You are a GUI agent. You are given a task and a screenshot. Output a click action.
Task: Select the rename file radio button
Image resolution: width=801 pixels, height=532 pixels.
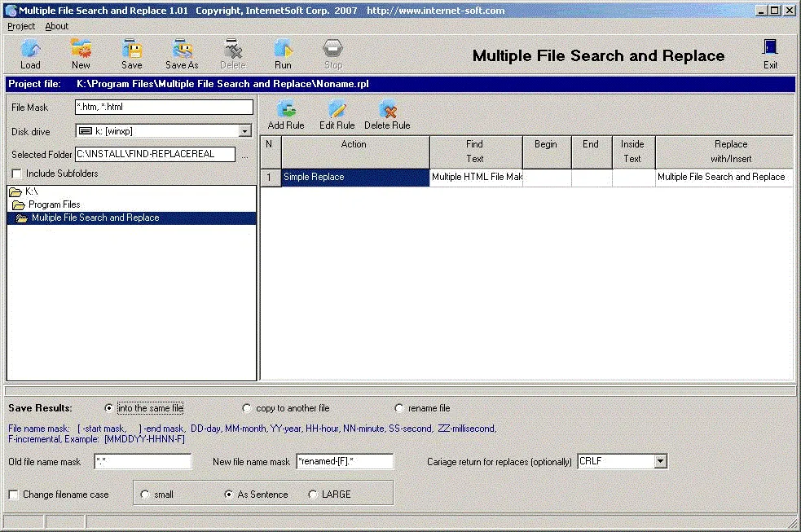tap(398, 407)
